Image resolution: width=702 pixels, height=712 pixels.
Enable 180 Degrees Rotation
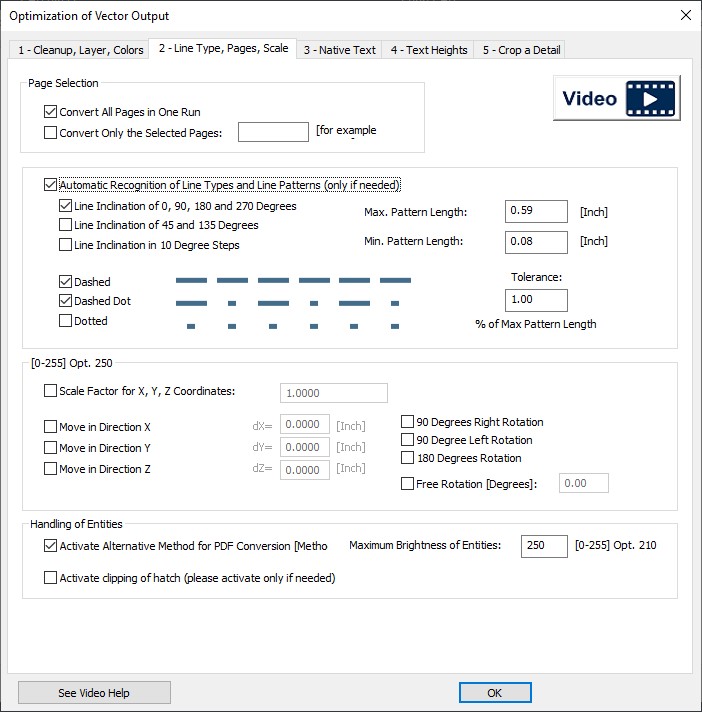pyautogui.click(x=407, y=458)
